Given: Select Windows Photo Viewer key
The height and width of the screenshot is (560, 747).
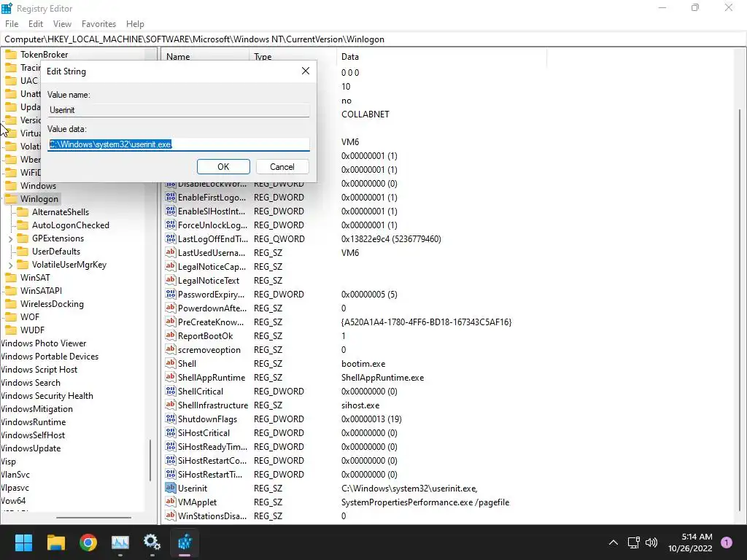Looking at the screenshot, I should [x=43, y=343].
